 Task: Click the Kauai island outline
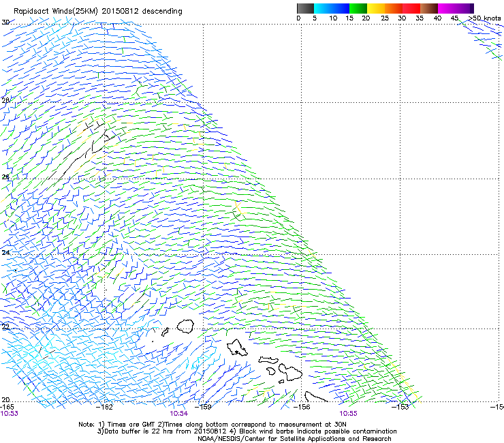coord(185,326)
